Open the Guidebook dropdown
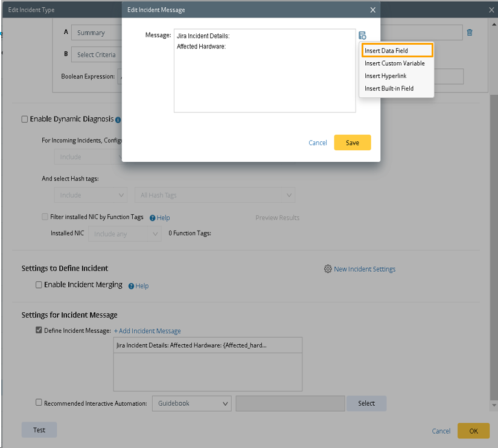 tap(191, 403)
